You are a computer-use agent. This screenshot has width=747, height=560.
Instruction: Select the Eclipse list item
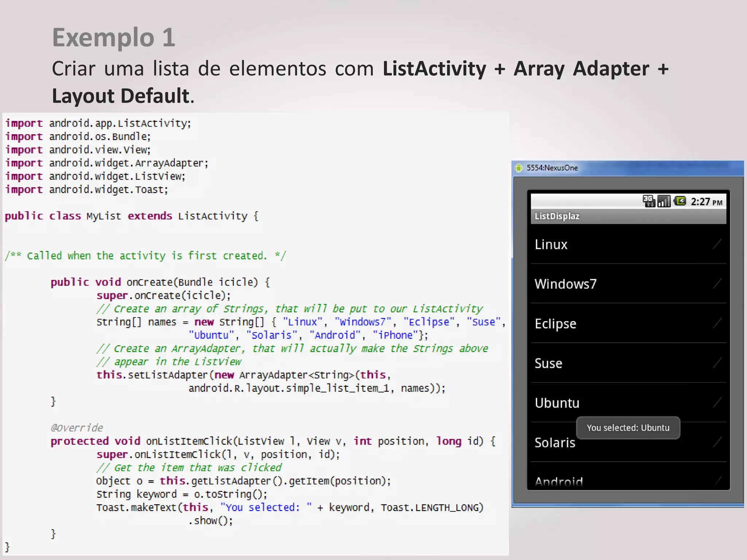point(628,323)
